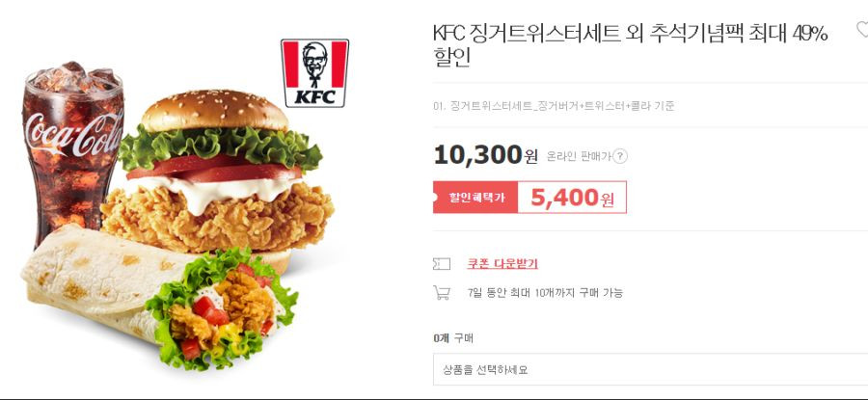Screen dimensions: 868x400
Task: Click the KFC 징거트위스터세트 product title
Action: (x=630, y=44)
